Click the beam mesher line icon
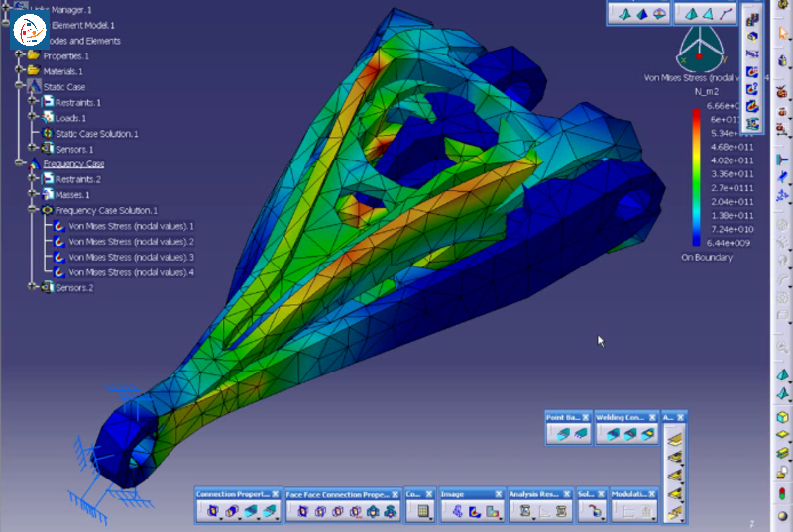 726,14
